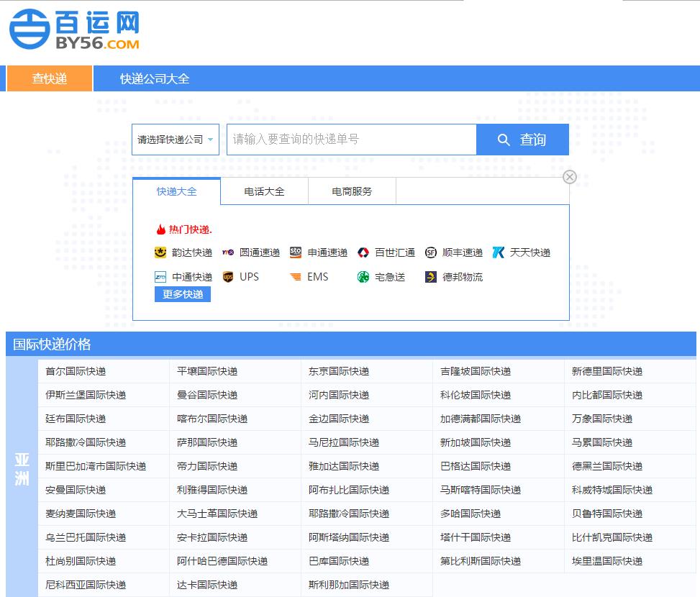700x597 pixels.
Task: Click the 天天快递 logo icon
Action: pyautogui.click(x=499, y=252)
